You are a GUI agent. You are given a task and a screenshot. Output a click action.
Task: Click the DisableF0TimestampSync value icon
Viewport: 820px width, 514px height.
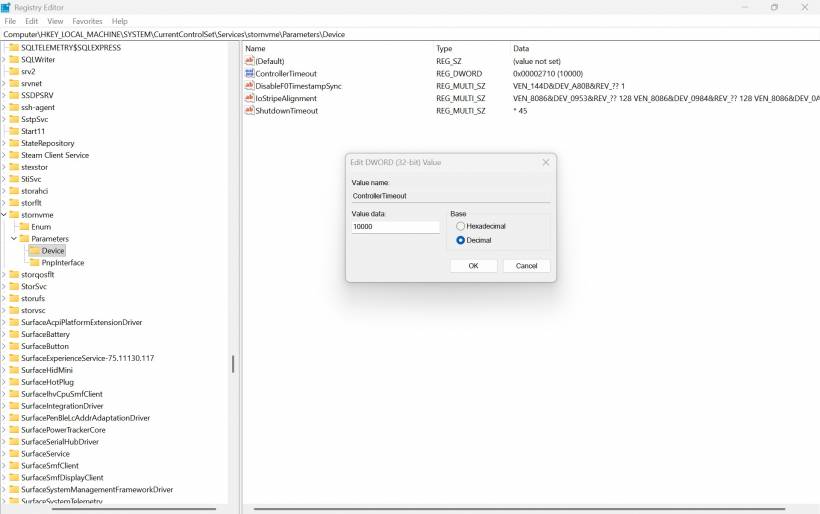[x=249, y=86]
